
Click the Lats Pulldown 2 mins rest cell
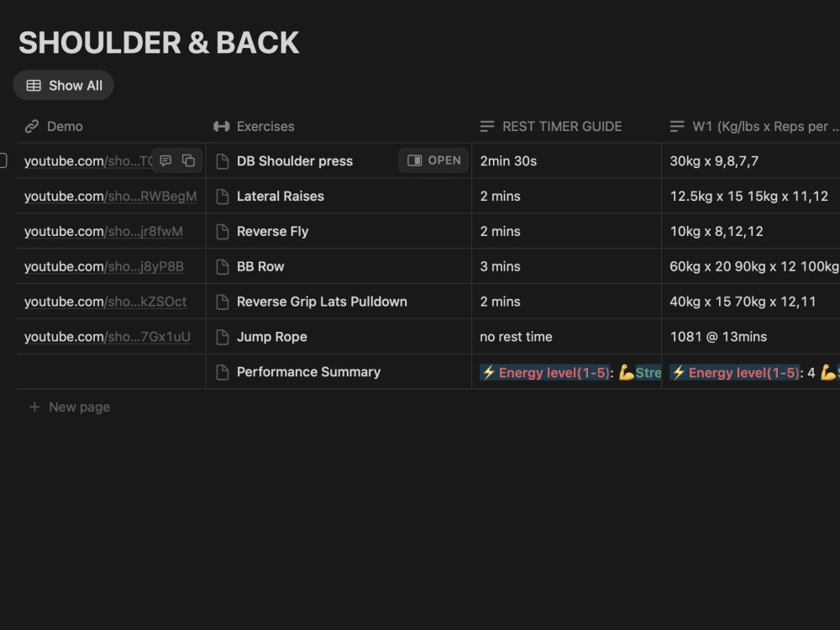pos(566,302)
